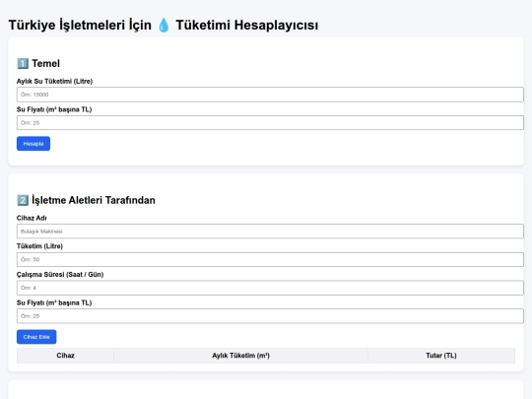Click the Cihaz Adı input field

(270, 232)
